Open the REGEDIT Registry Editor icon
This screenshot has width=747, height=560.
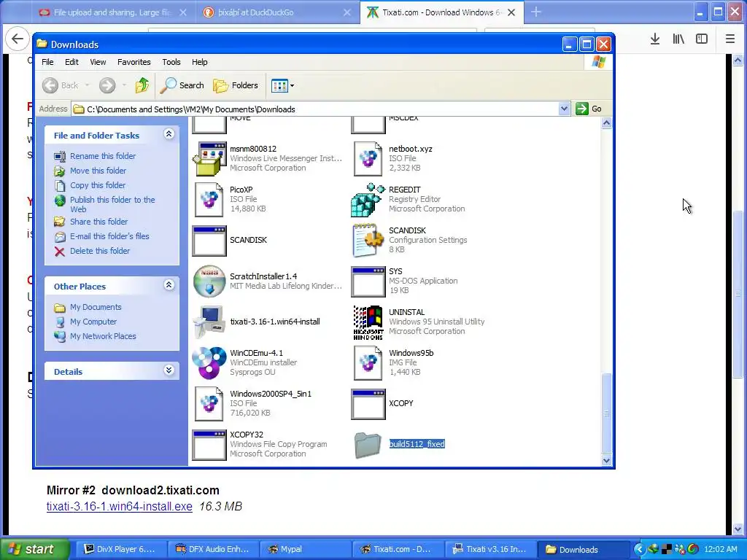[x=368, y=200]
